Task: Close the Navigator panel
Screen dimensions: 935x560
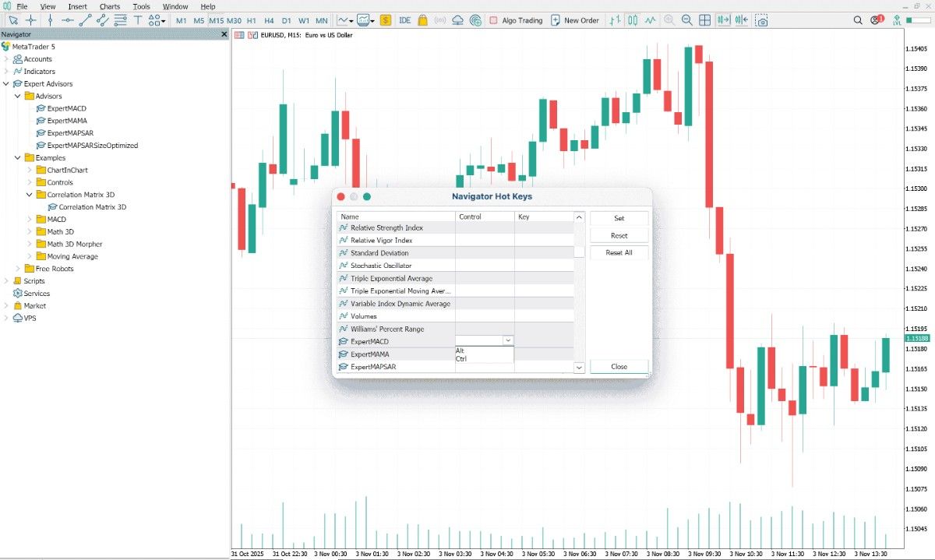Action: tap(224, 34)
